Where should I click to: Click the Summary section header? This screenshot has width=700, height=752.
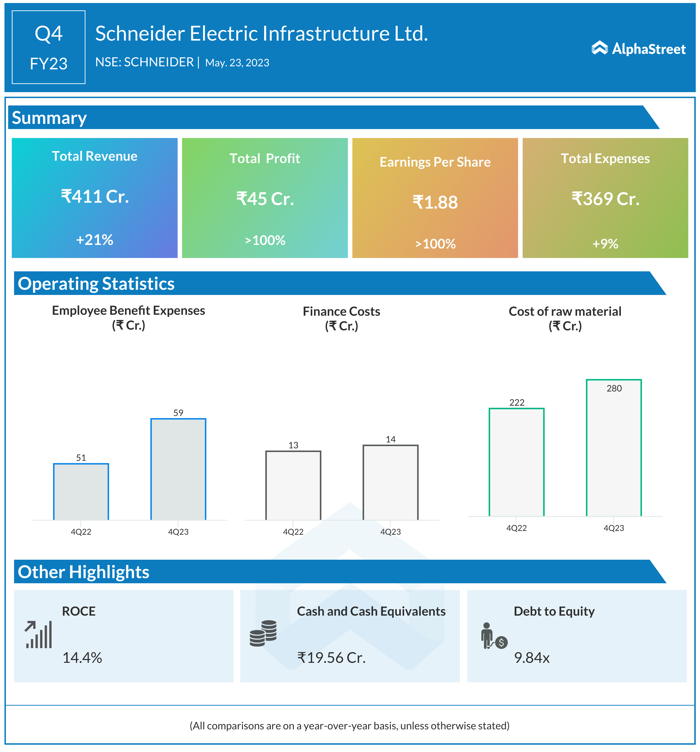click(49, 118)
